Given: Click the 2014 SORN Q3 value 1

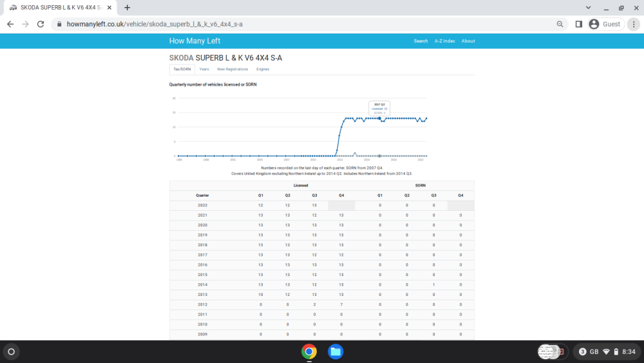Looking at the screenshot, I should (433, 284).
